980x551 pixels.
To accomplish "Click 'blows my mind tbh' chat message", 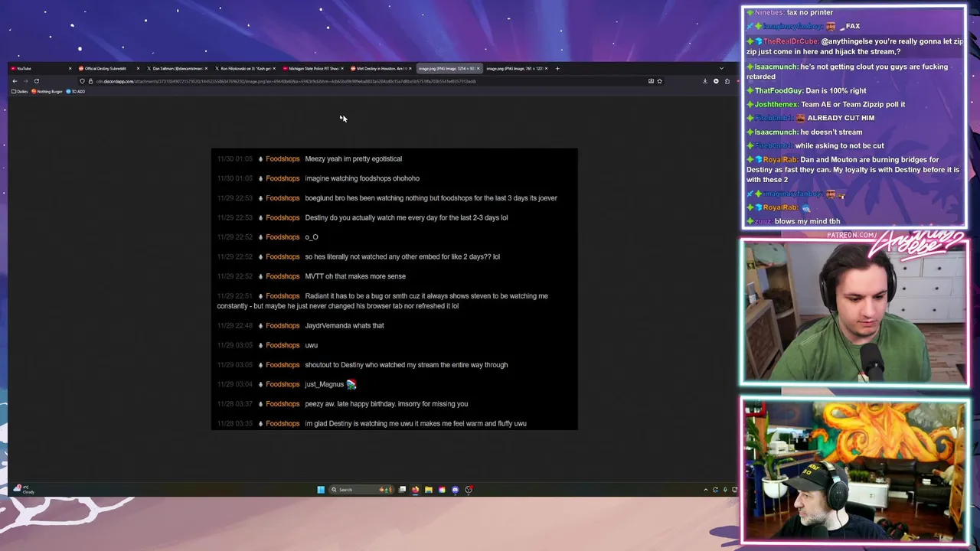I will (807, 221).
